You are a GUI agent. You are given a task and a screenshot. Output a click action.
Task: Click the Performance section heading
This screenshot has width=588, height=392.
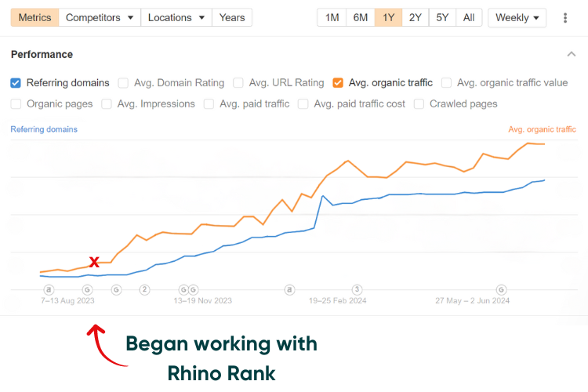(x=42, y=54)
